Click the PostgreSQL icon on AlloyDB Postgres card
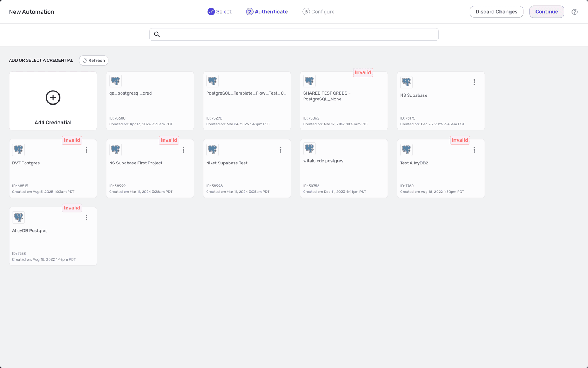Screen dimensions: 588x368 pos(18,217)
